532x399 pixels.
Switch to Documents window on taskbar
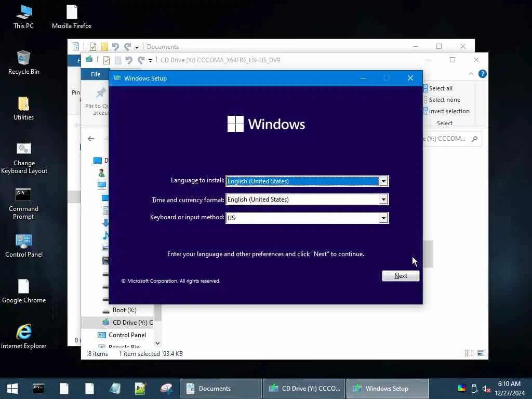tap(221, 389)
